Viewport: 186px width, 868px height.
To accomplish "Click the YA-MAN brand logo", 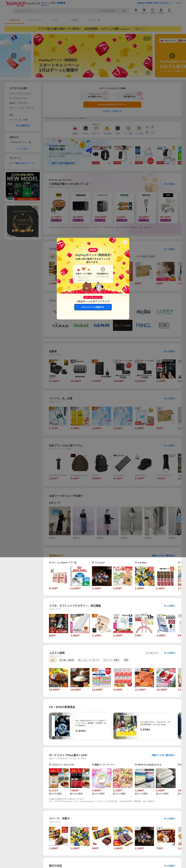I will [x=60, y=325].
